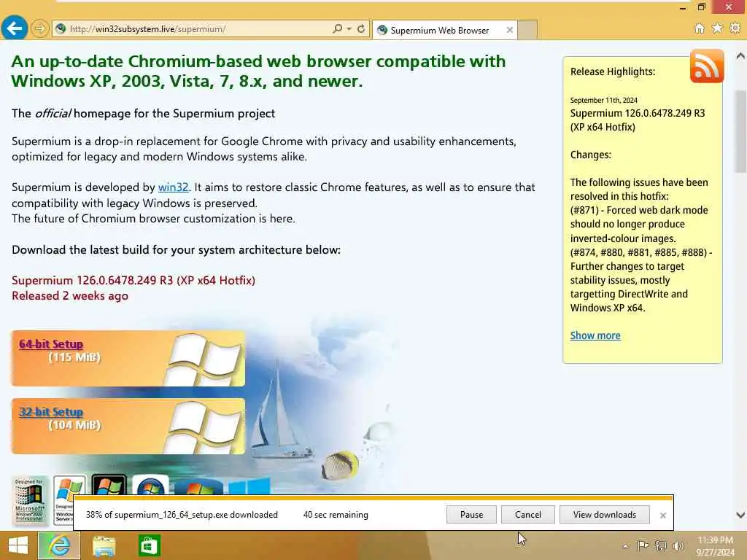Open the Windows Start button
The image size is (747, 560).
(x=18, y=545)
